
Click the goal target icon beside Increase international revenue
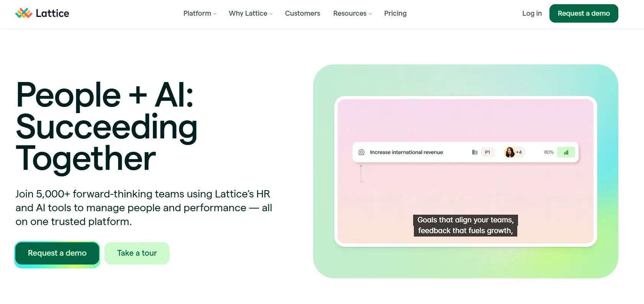(361, 152)
